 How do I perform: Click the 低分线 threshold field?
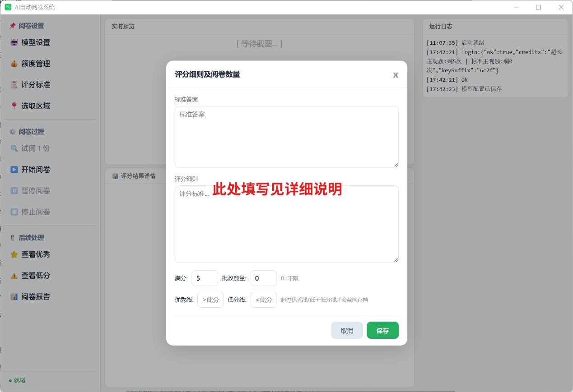264,300
